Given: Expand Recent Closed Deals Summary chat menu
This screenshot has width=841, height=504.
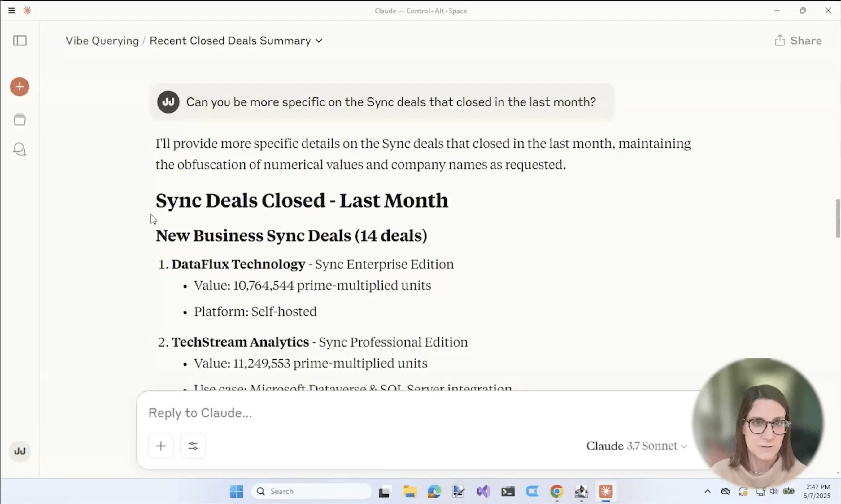Looking at the screenshot, I should coord(236,41).
